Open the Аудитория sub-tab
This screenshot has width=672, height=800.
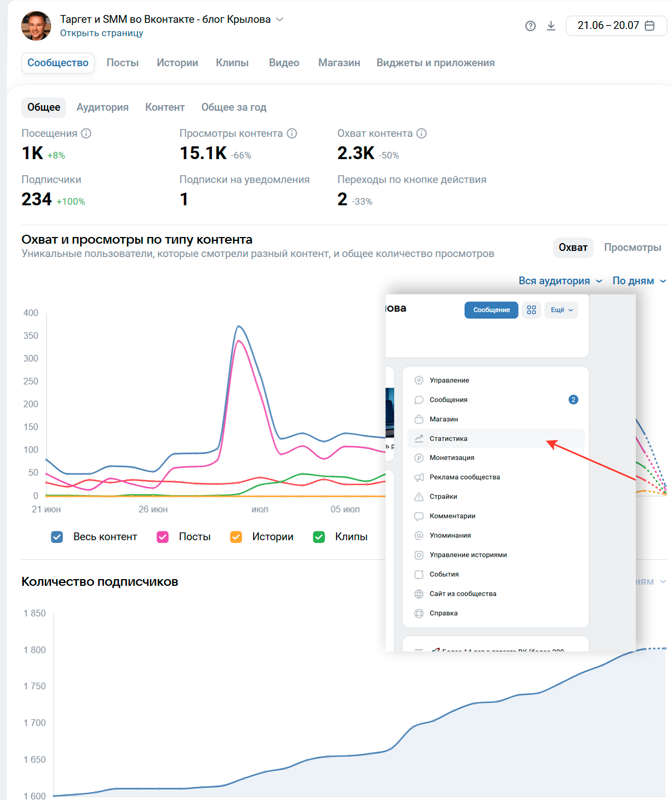[102, 107]
